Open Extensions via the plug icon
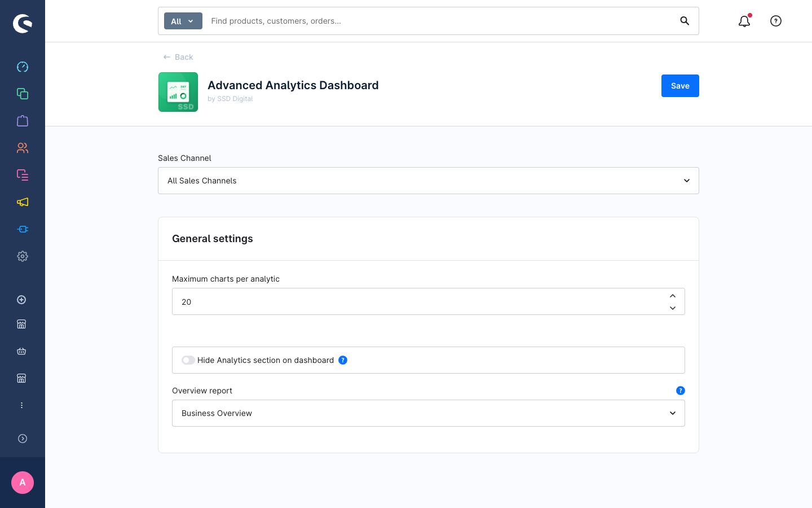 point(23,229)
